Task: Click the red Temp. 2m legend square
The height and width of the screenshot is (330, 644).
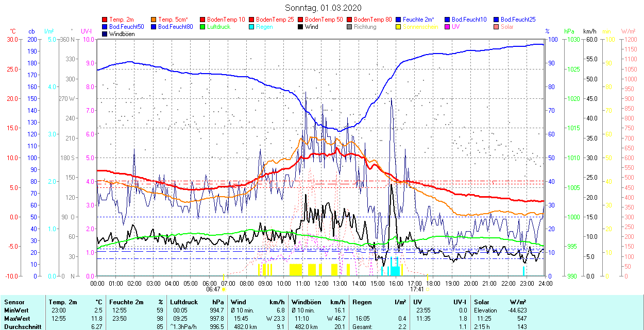Action: pos(106,20)
